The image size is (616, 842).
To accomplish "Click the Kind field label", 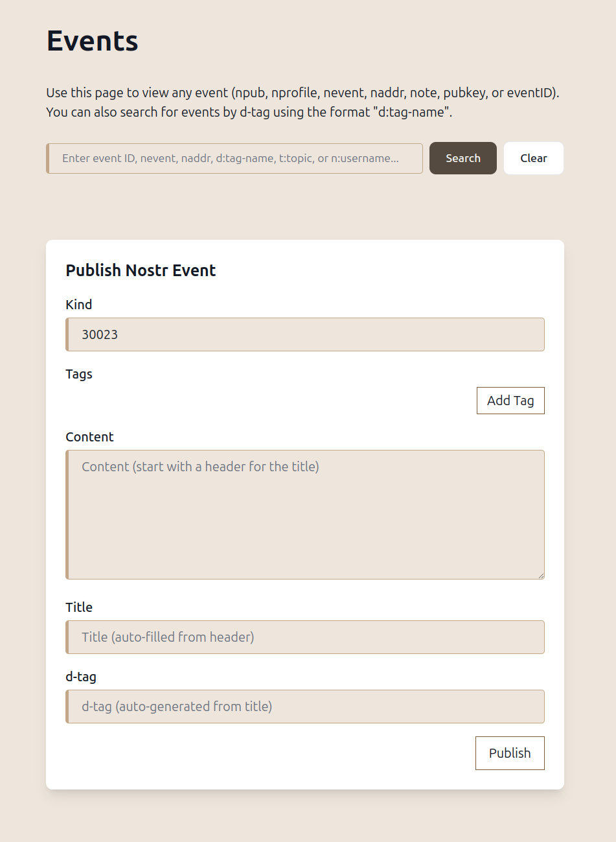I will (79, 305).
